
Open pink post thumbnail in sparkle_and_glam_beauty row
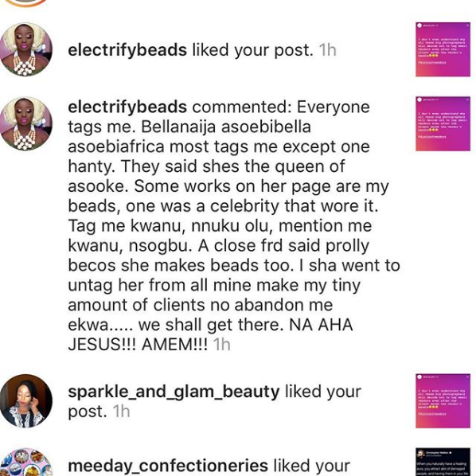pyautogui.click(x=443, y=401)
